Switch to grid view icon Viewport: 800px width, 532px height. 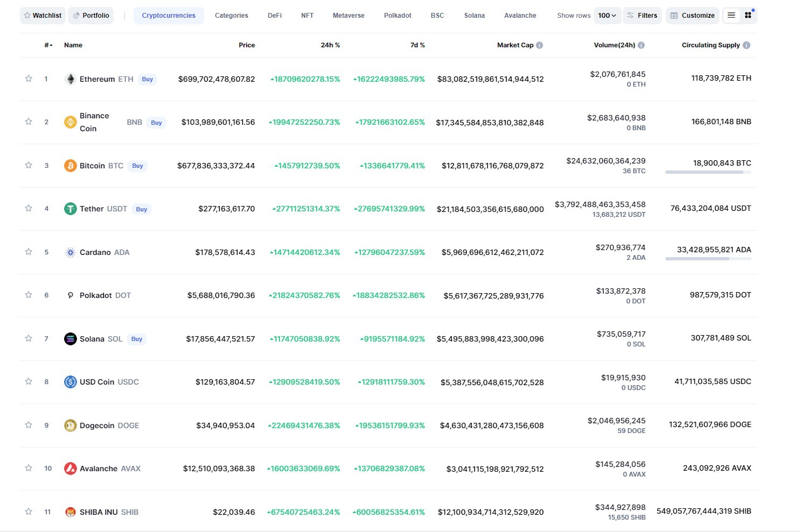748,16
